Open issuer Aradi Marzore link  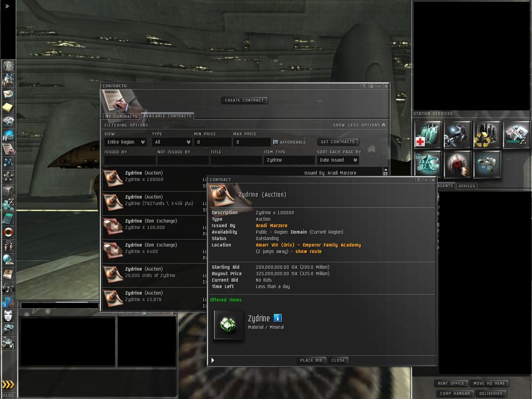(x=272, y=226)
